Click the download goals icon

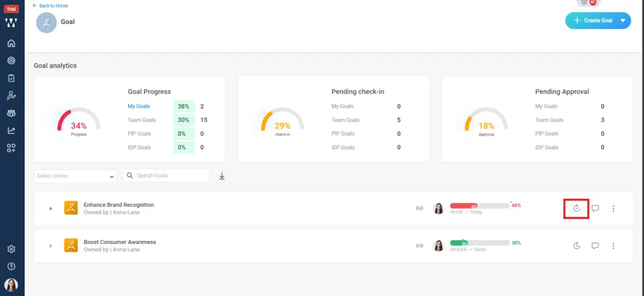(x=222, y=176)
